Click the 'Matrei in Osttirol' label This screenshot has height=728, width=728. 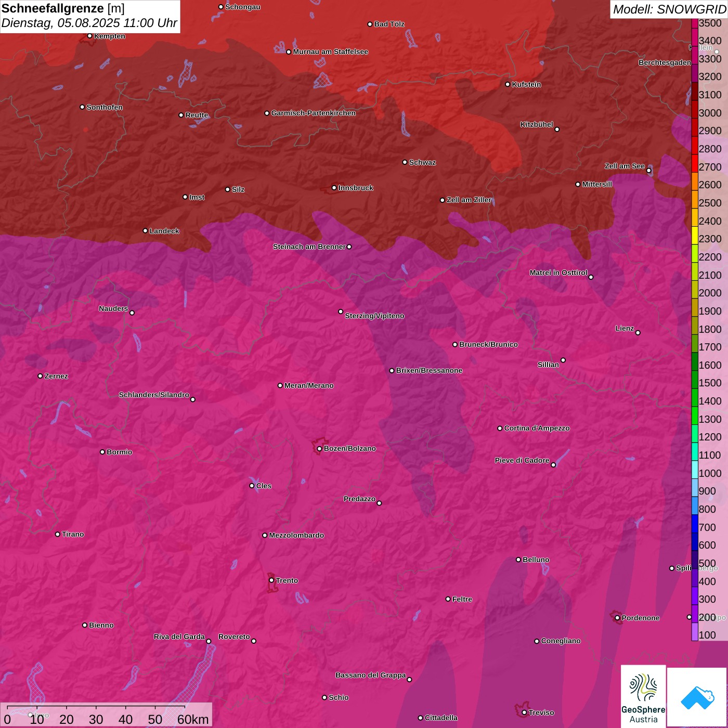558,272
